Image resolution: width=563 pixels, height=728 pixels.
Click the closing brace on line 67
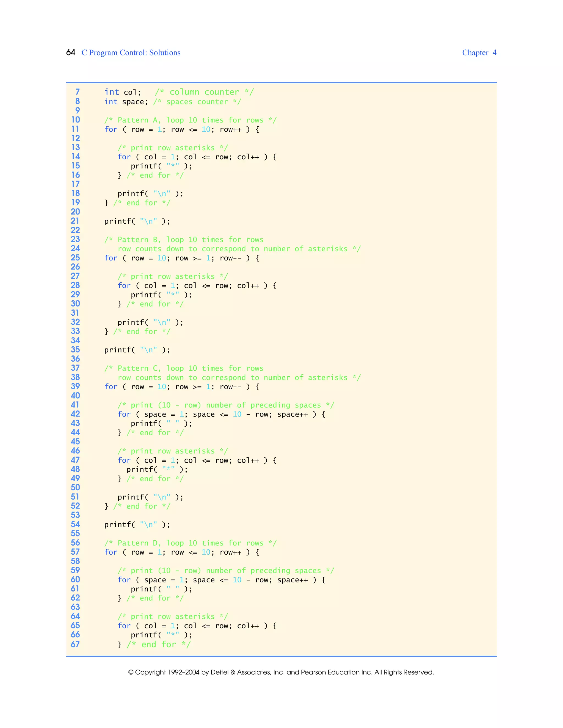[x=120, y=645]
